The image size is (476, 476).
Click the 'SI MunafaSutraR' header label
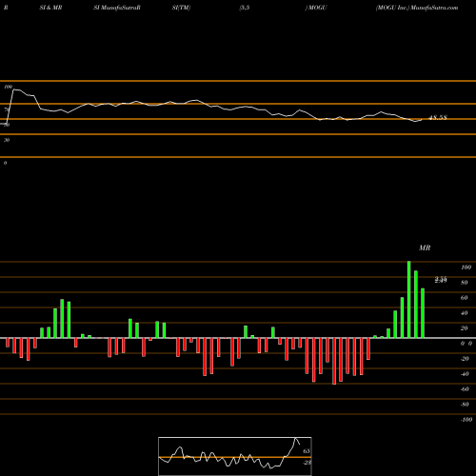(x=117, y=8)
